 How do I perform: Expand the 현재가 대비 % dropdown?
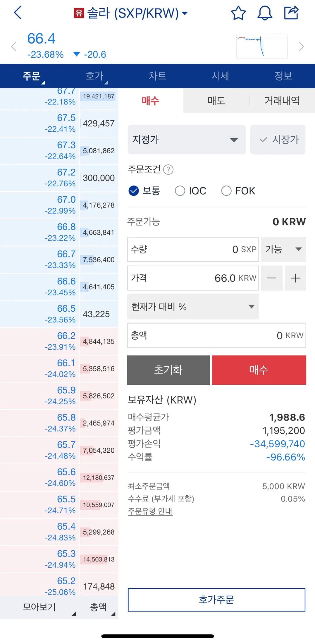pos(193,307)
